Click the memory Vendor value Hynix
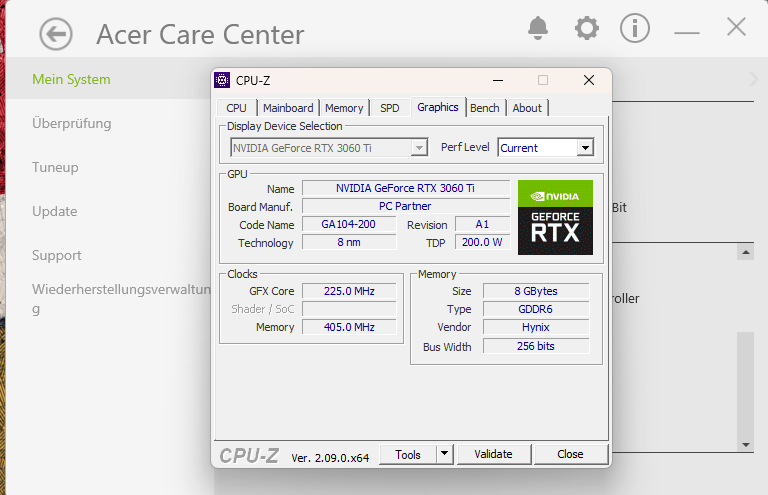Screen dimensions: 768x495 (x=536, y=327)
